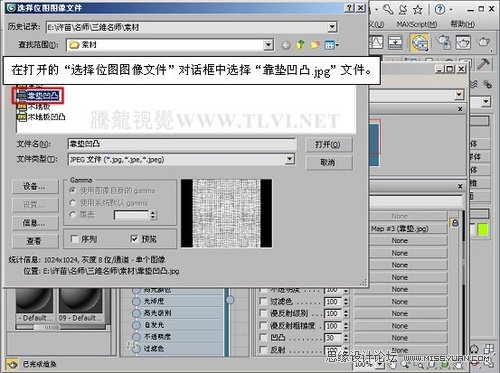Click the 设备... devices button
Image resolution: width=500 pixels, height=373 pixels.
[x=35, y=187]
